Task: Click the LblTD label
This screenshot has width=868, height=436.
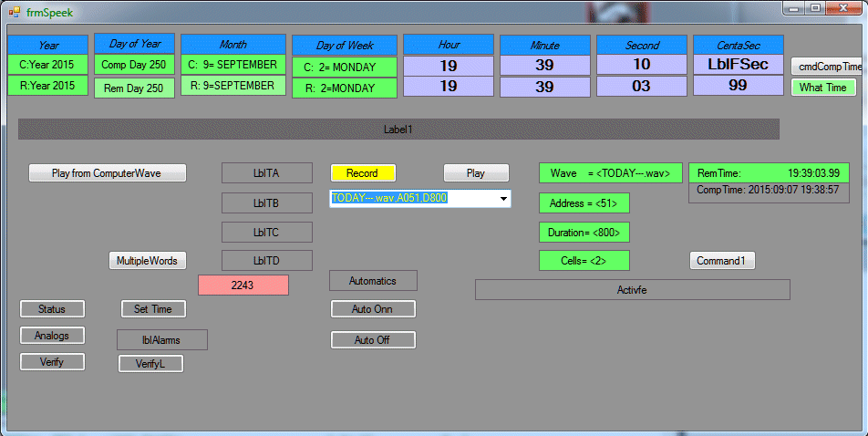Action: pyautogui.click(x=267, y=260)
